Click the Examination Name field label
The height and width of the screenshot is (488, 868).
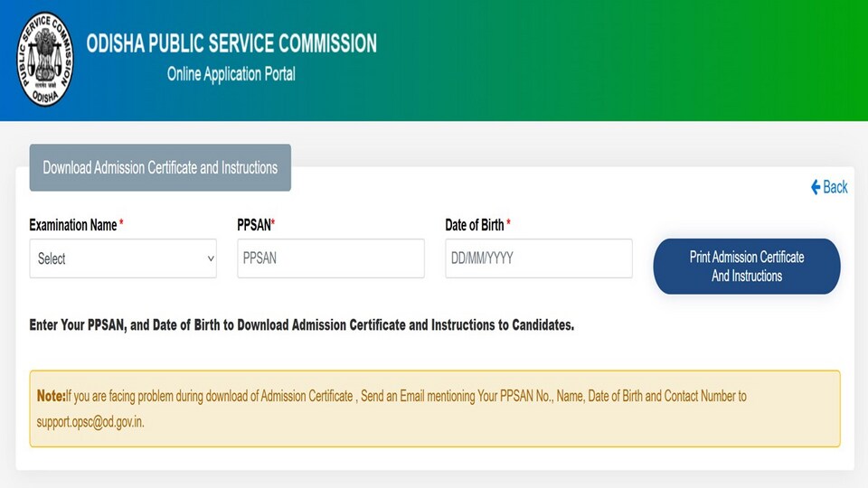73,225
